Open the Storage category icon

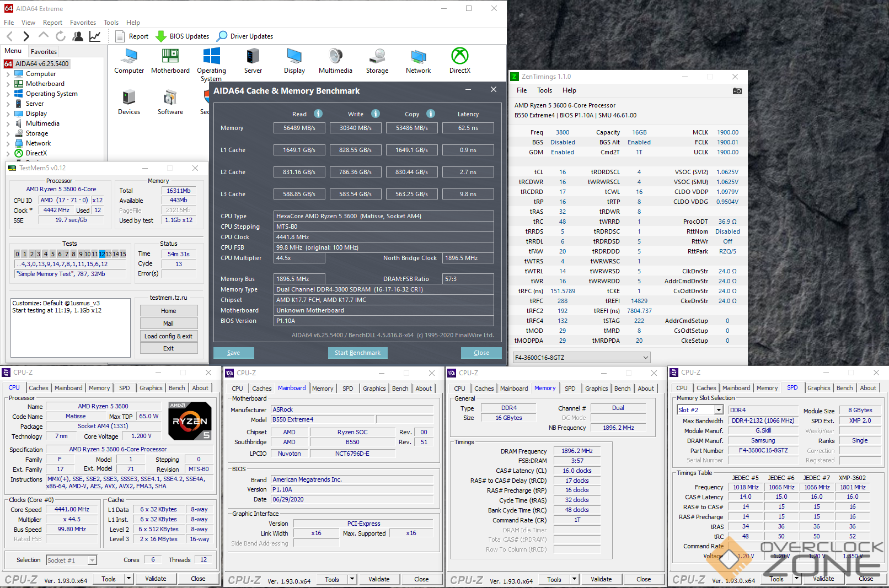click(377, 57)
